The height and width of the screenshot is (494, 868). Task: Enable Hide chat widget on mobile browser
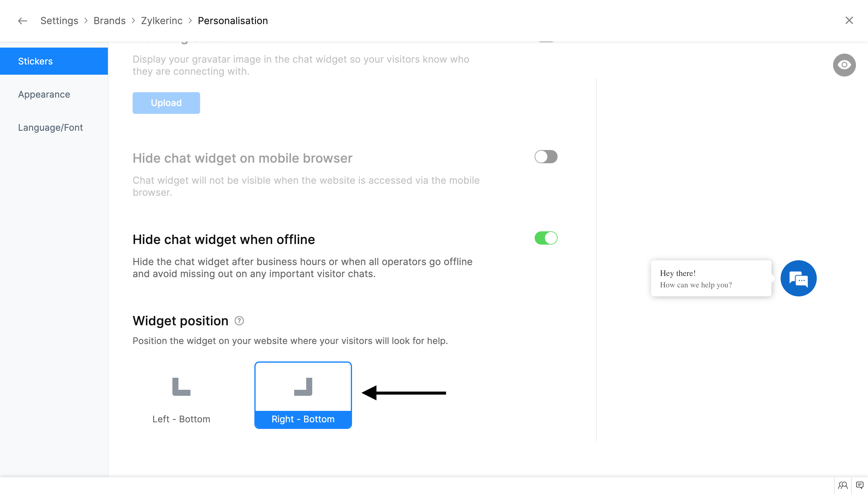point(546,157)
